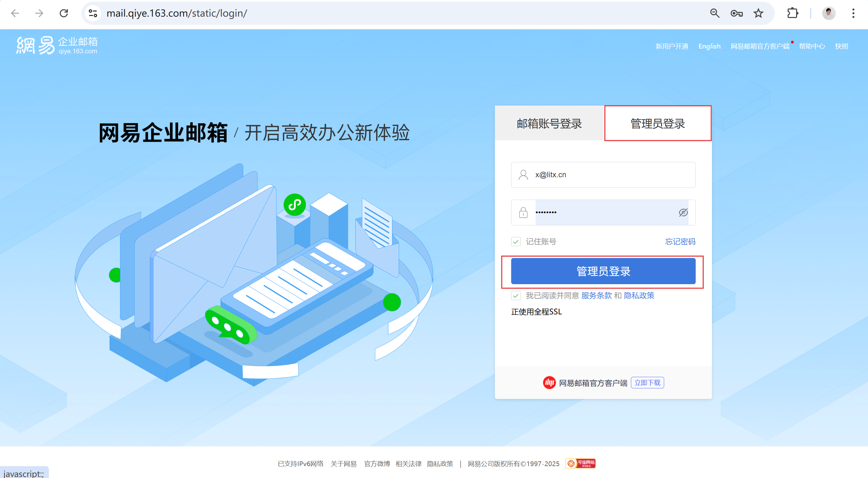Uncheck the 我已阅读并同意 agreement checkbox
The width and height of the screenshot is (868, 478).
click(x=516, y=296)
